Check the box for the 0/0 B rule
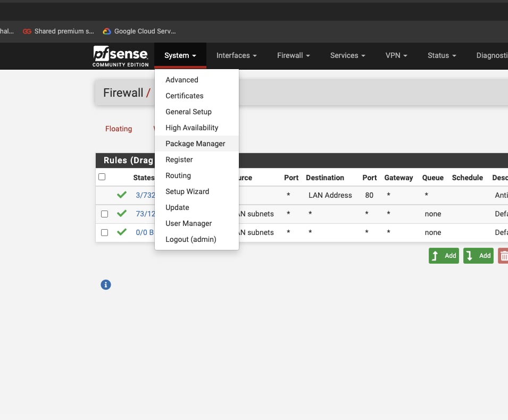The image size is (508, 420). pos(104,232)
